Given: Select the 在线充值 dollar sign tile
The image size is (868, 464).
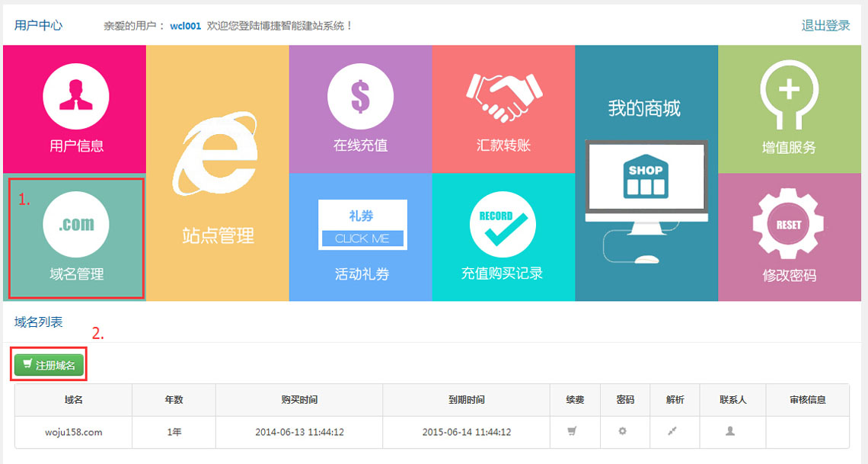Looking at the screenshot, I should (360, 109).
